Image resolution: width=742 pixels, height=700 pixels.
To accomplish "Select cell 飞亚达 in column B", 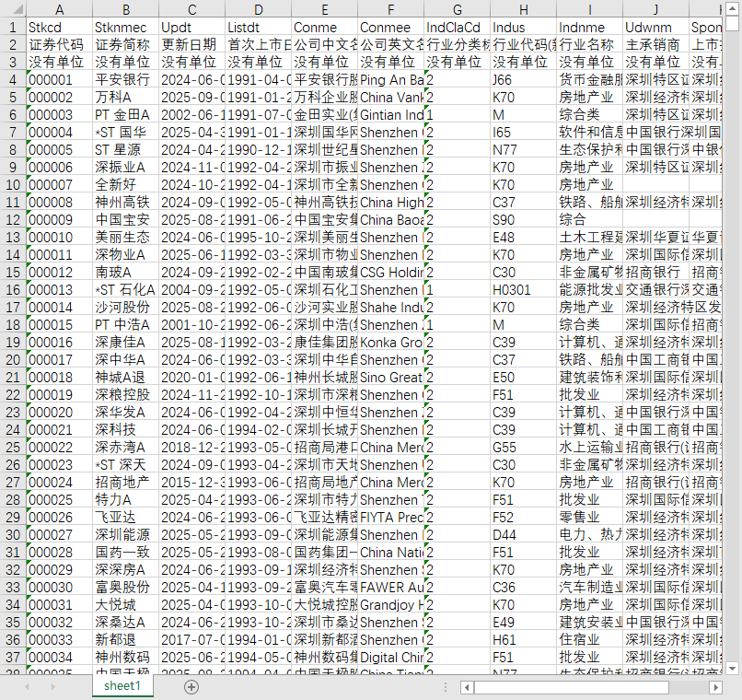I will pyautogui.click(x=126, y=518).
